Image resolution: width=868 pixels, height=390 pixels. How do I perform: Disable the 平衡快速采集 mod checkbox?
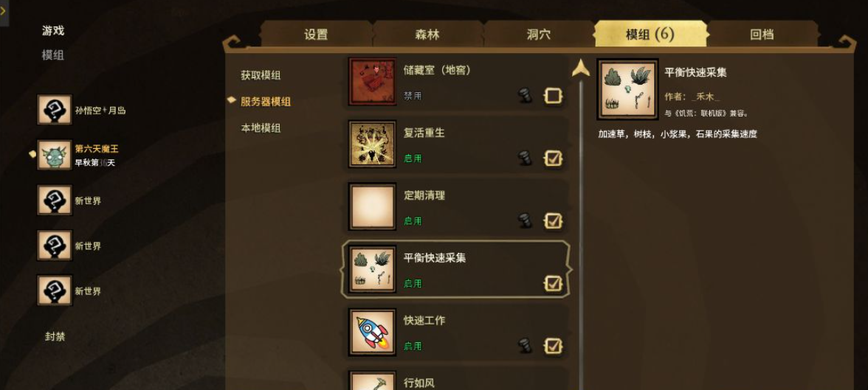click(553, 283)
